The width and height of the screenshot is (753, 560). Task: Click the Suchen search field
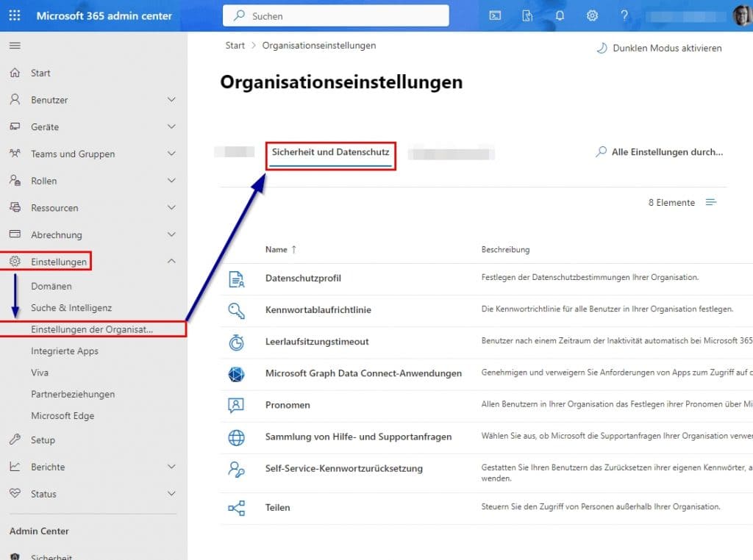coord(335,15)
